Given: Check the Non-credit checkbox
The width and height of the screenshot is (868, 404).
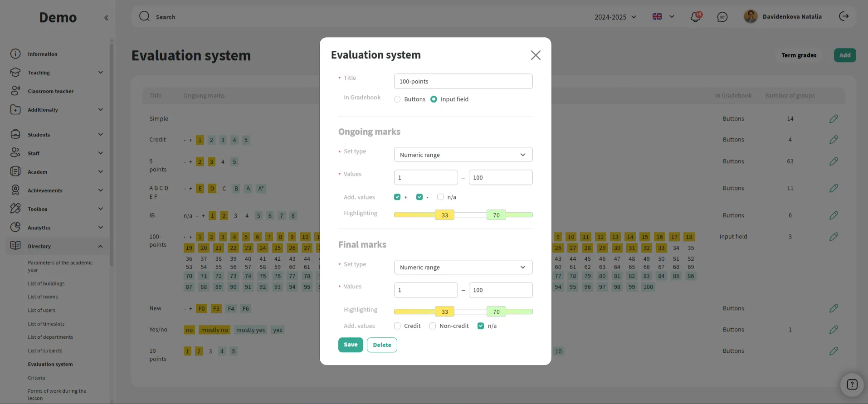Looking at the screenshot, I should 433,326.
